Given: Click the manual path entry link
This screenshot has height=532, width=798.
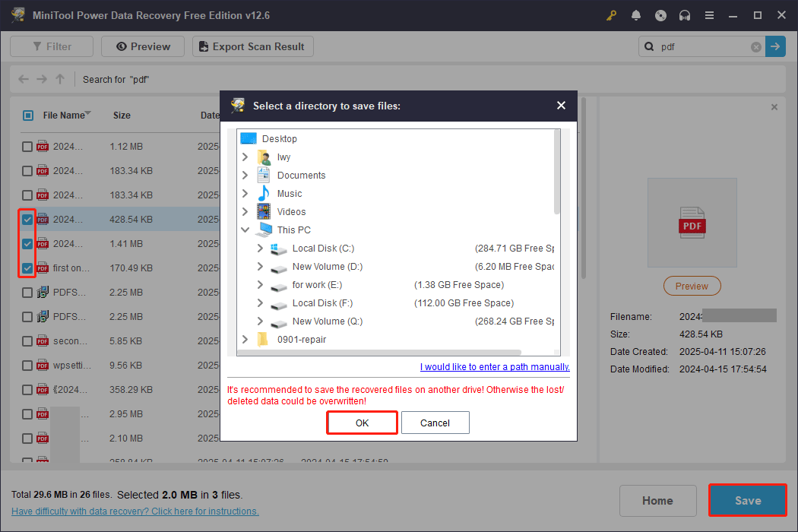Looking at the screenshot, I should coord(494,366).
